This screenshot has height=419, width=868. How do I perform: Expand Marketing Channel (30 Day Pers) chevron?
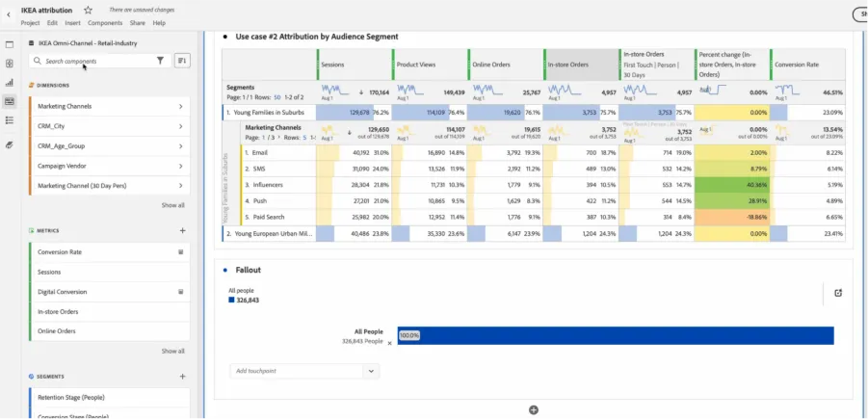(x=180, y=186)
